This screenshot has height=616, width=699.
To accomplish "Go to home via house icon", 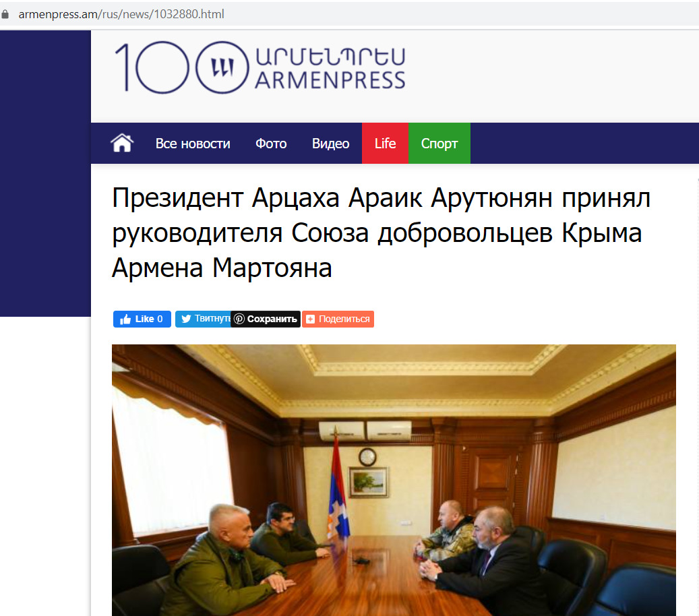I will 122,144.
